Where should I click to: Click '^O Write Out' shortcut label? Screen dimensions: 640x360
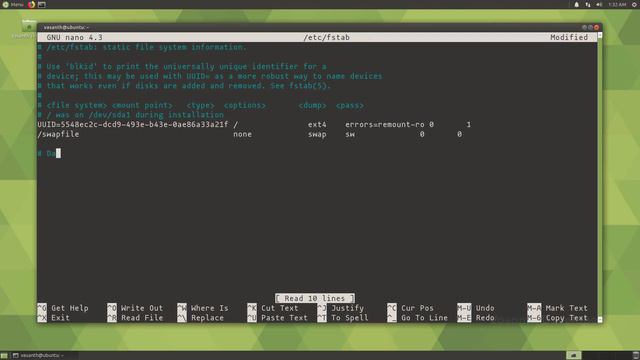coord(135,308)
